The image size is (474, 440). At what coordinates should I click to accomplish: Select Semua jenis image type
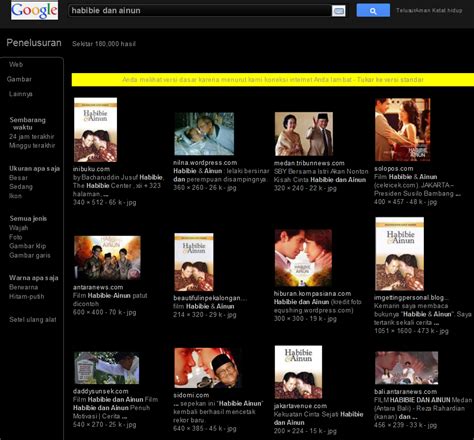pyautogui.click(x=28, y=219)
